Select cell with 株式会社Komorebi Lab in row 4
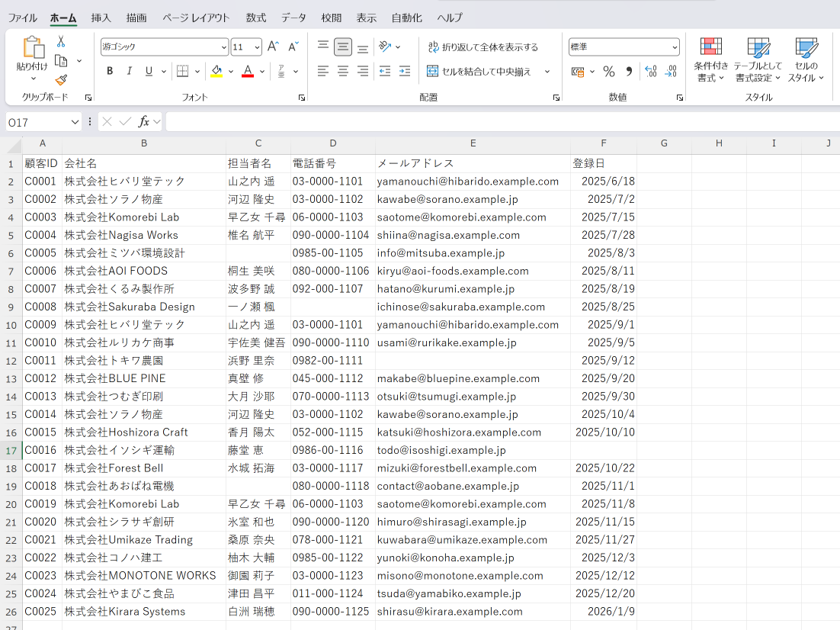 click(x=144, y=217)
